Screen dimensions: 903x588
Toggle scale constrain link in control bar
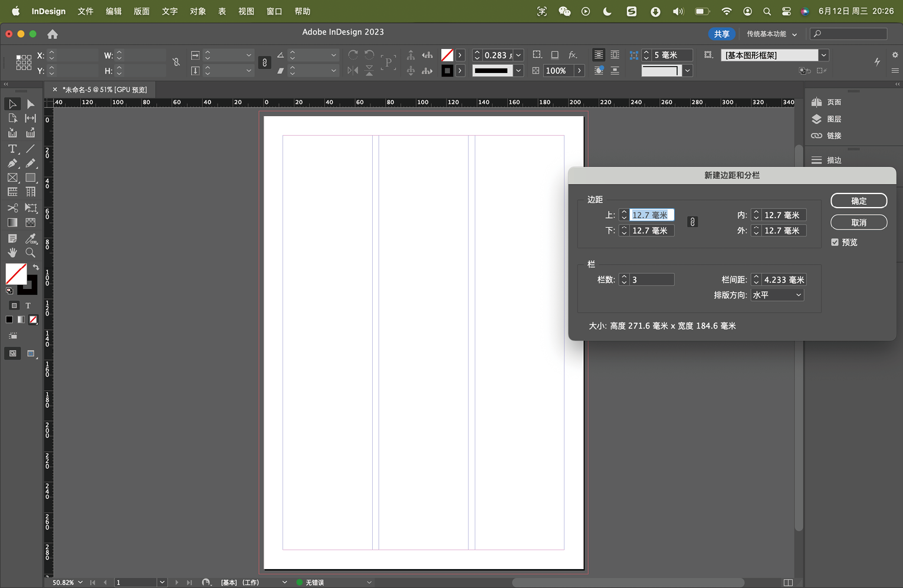pyautogui.click(x=264, y=63)
